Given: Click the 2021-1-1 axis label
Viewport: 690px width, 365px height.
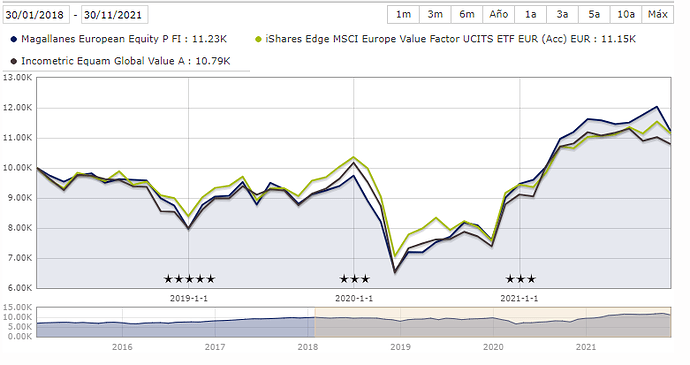Looking at the screenshot, I should (x=519, y=299).
